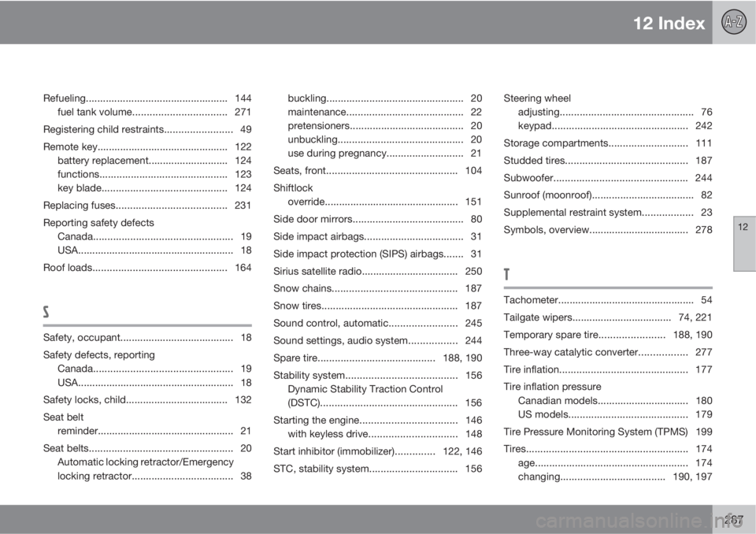The height and width of the screenshot is (534, 756).
Task: Open 'Canadian models' tire pressure sub-entry
Action: click(x=615, y=401)
